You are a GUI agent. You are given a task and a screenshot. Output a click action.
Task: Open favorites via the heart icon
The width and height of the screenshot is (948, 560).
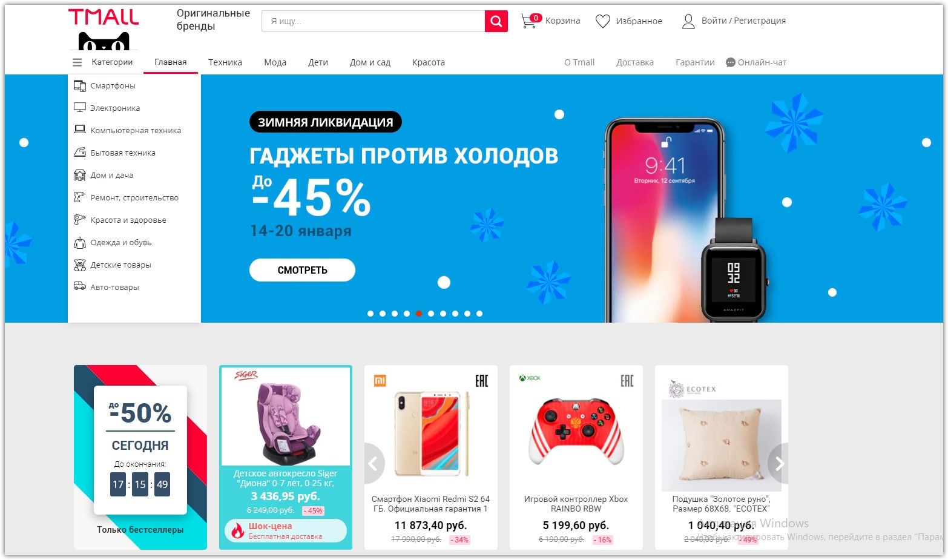602,21
